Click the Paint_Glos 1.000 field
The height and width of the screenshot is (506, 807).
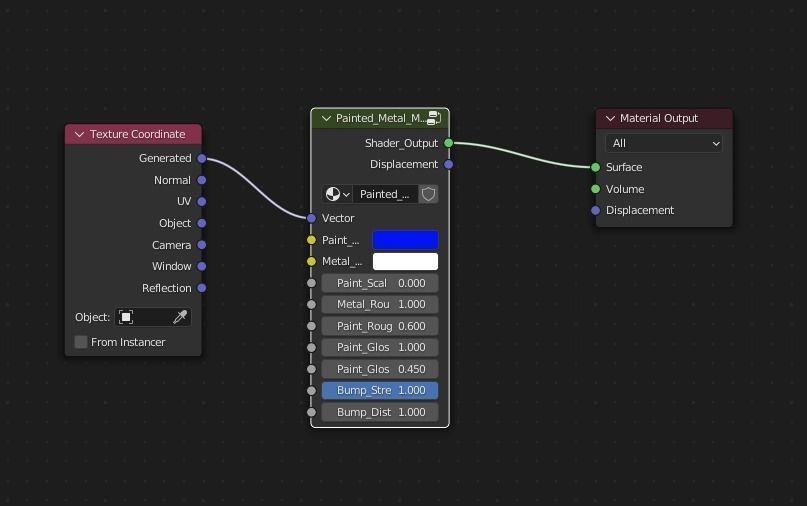380,347
